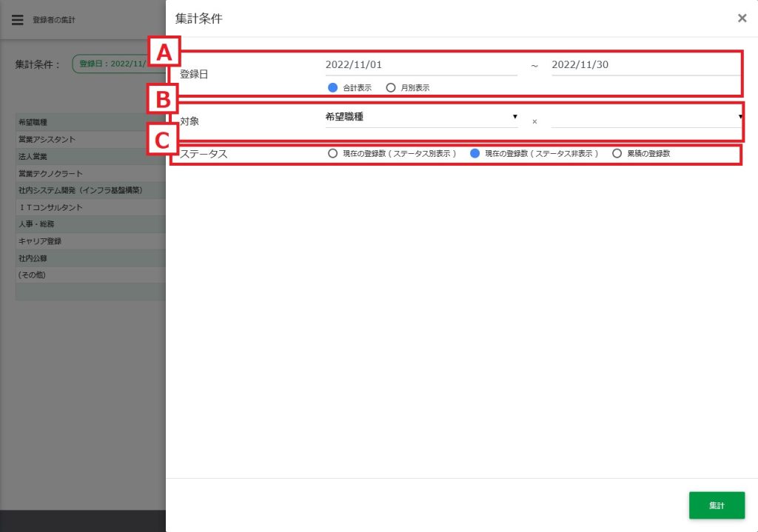Click the start date field 2022/11/01
Screen dimensions: 758x532
click(420, 65)
